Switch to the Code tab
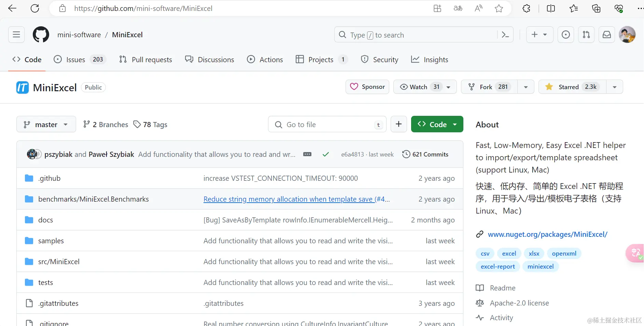The image size is (644, 326). [27, 59]
